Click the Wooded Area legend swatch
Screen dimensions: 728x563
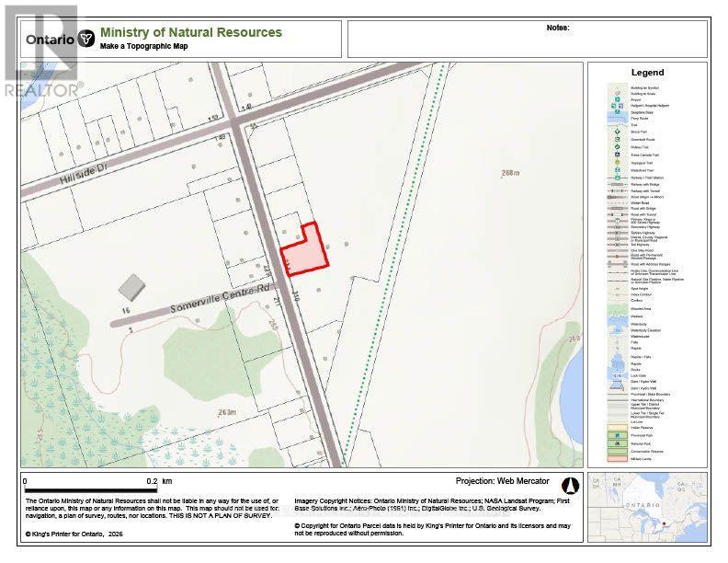pos(618,309)
